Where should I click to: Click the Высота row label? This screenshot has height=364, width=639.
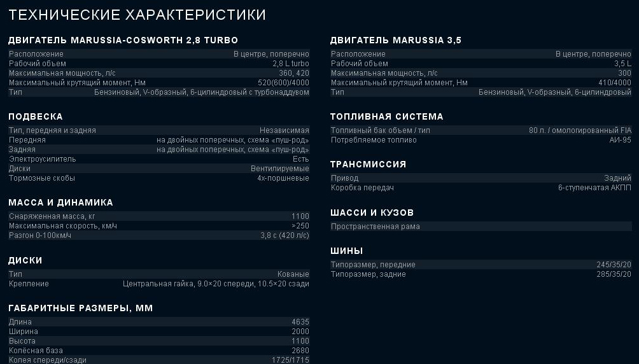[x=22, y=341]
